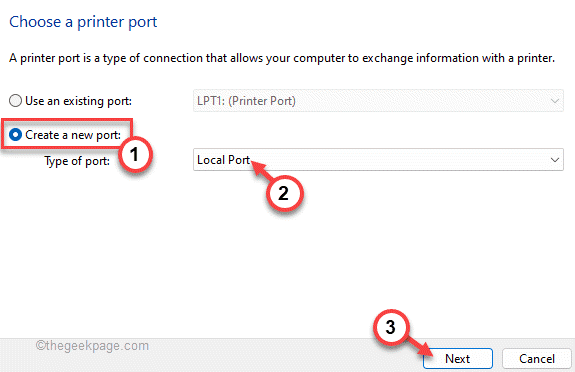Click the printer port description sentence
This screenshot has width=575, height=372.
click(x=282, y=58)
